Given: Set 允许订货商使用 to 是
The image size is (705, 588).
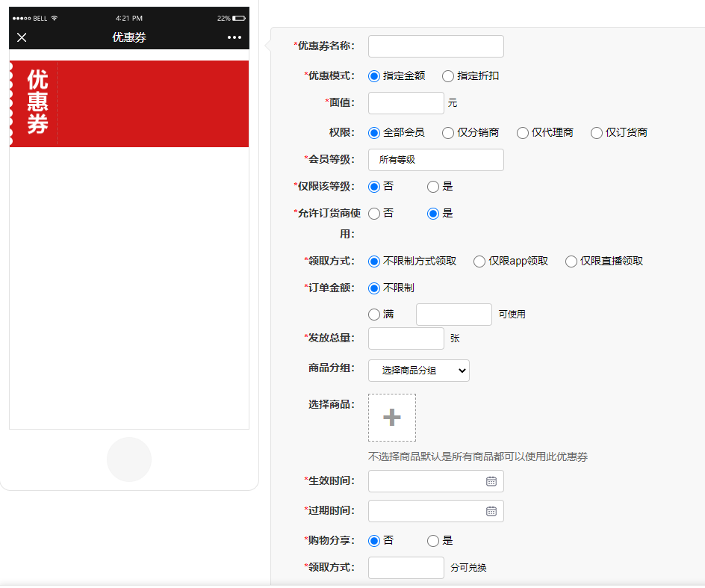Looking at the screenshot, I should [x=433, y=214].
